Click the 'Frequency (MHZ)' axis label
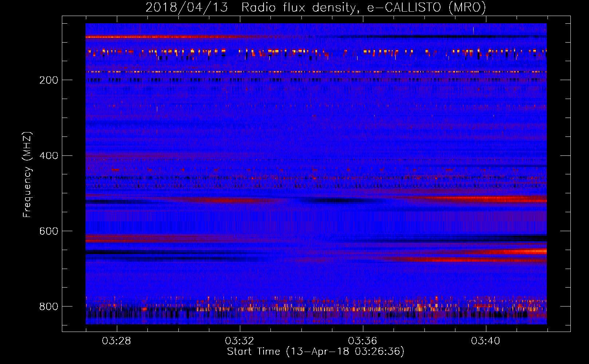The width and height of the screenshot is (589, 364). pos(27,174)
